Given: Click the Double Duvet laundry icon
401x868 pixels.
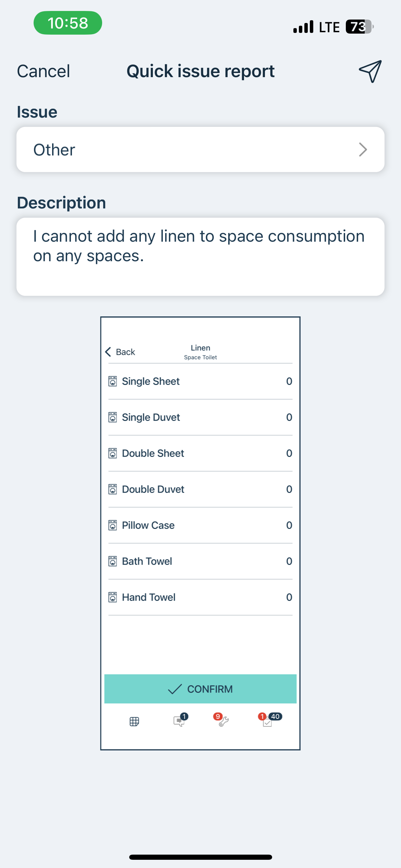Looking at the screenshot, I should click(x=112, y=489).
